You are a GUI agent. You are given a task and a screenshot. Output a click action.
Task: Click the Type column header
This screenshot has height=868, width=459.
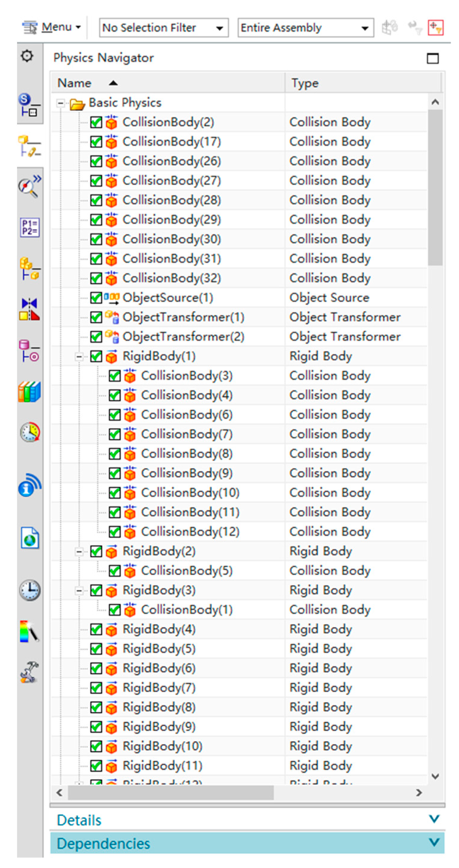tap(305, 83)
